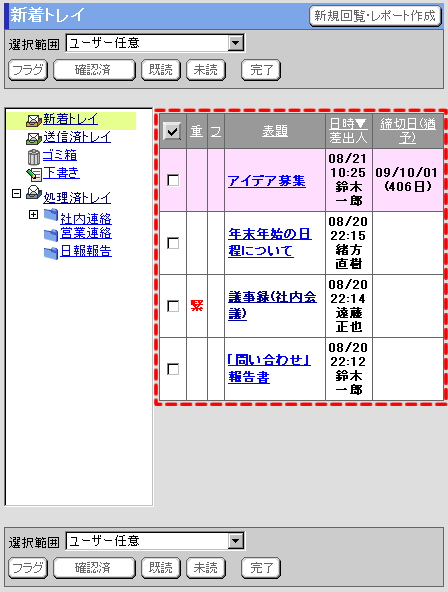Screen dimensions: 448x592
Task: Click the 日報報告 folder icon
Action: point(51,253)
